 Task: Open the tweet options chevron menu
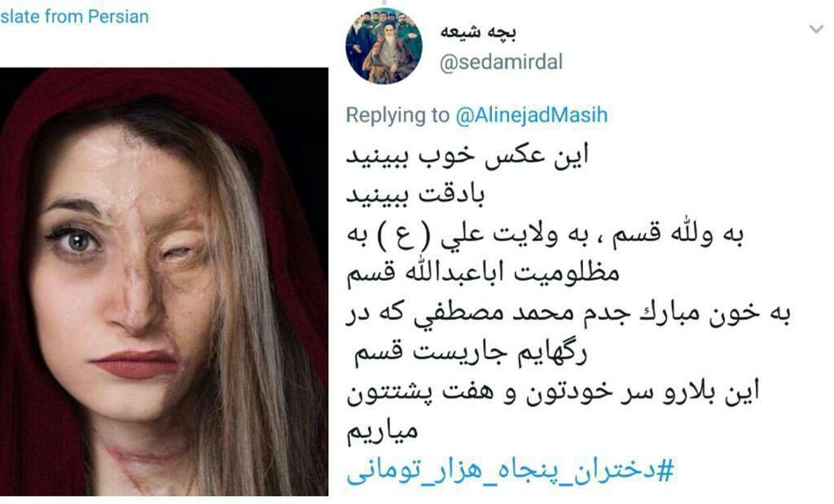pos(816,28)
